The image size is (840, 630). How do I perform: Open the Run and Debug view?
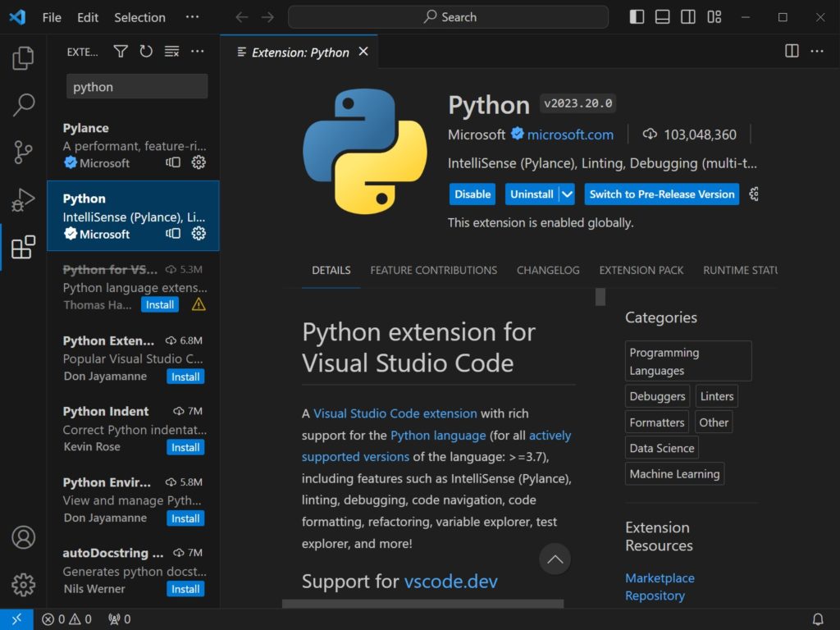tap(23, 200)
